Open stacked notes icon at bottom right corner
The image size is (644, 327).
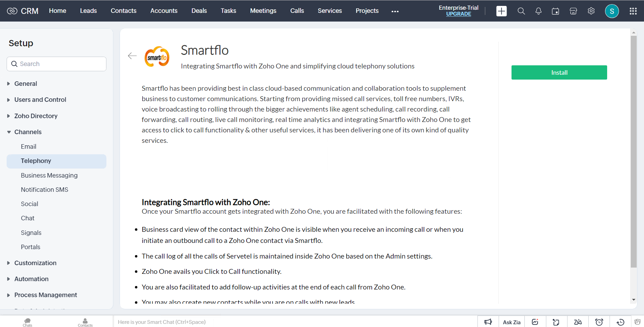click(x=637, y=322)
